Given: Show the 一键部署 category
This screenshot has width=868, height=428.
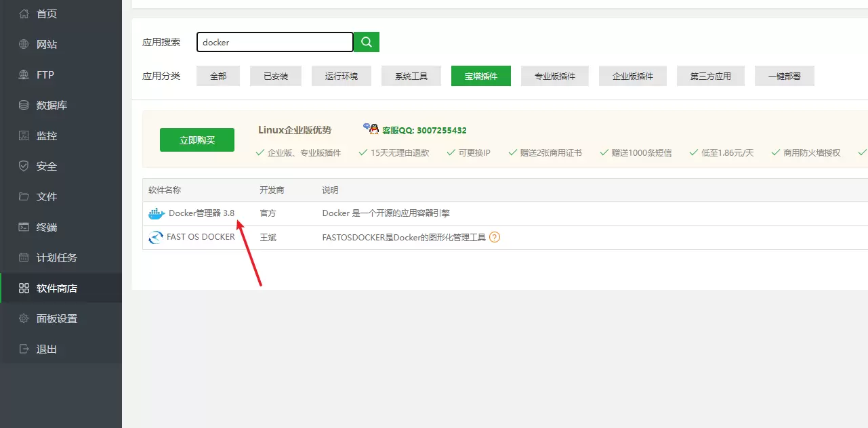Looking at the screenshot, I should point(784,77).
